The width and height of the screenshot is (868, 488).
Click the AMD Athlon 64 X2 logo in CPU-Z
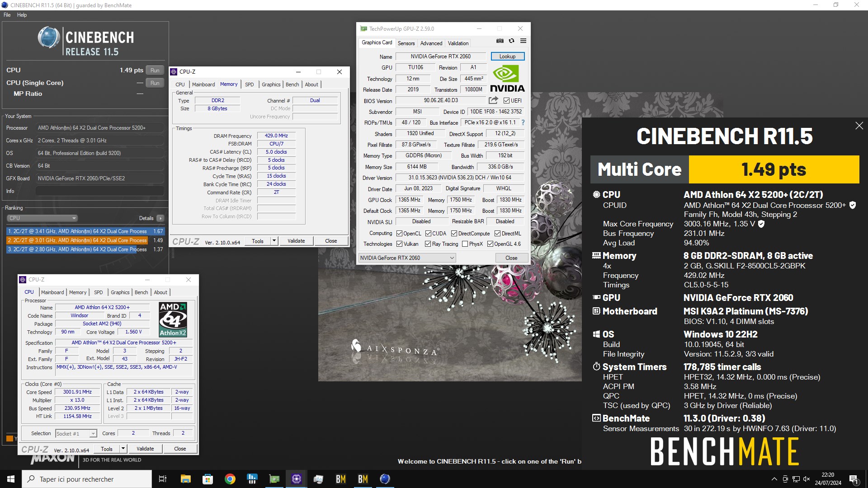click(173, 319)
